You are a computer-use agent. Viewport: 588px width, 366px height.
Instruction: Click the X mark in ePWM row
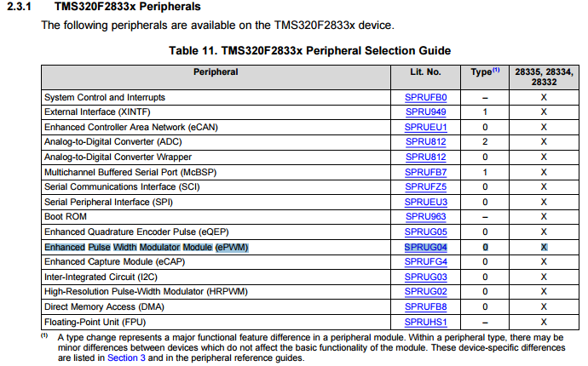tap(544, 247)
